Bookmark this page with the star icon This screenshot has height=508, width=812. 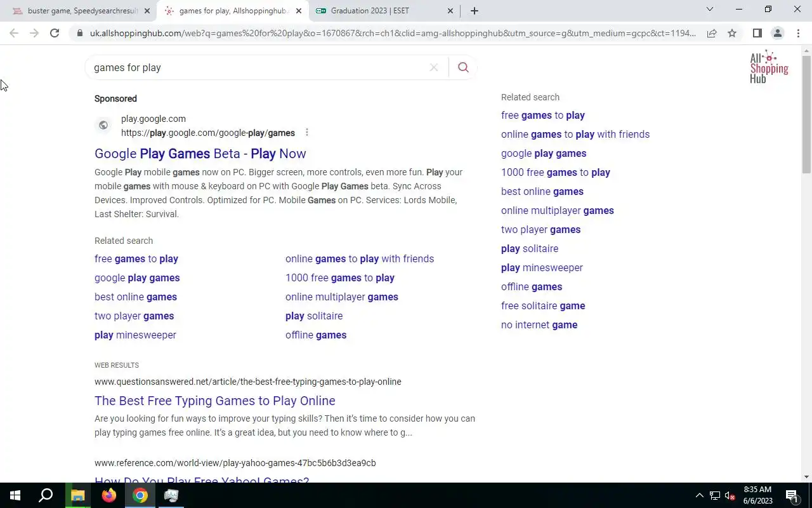tap(732, 33)
